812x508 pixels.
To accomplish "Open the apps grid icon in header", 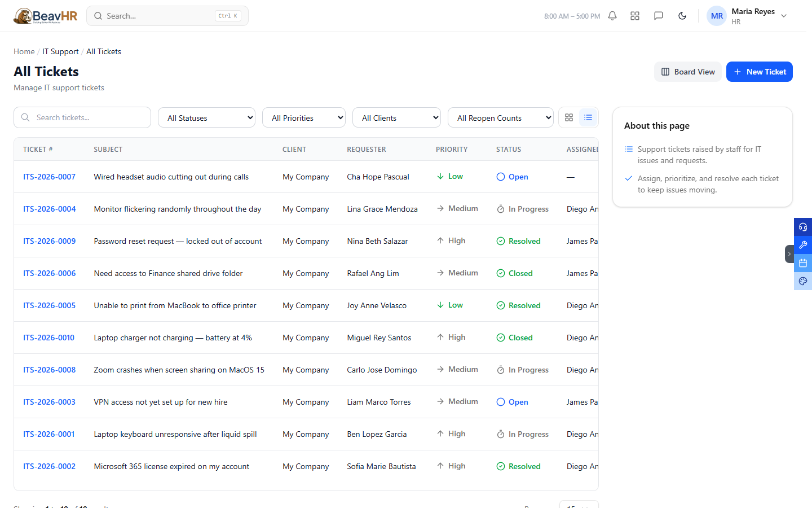I will (635, 16).
